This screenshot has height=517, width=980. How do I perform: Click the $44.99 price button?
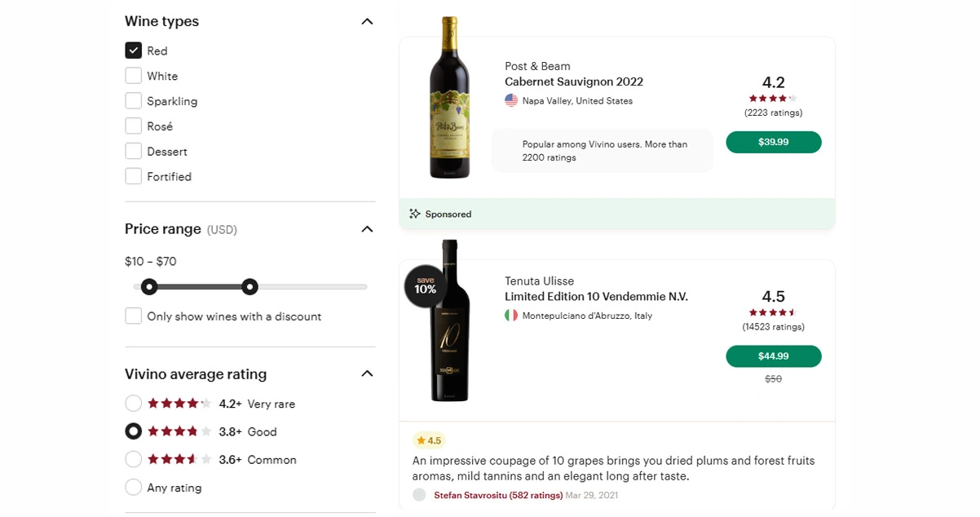tap(774, 356)
